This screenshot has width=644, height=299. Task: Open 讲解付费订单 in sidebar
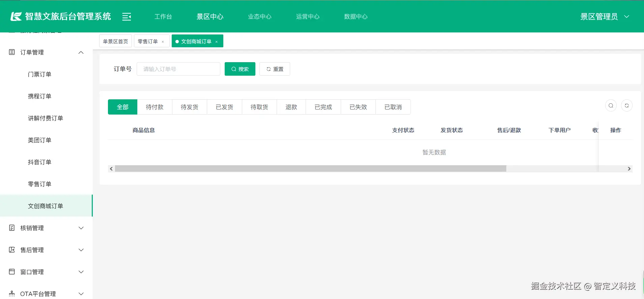coord(46,118)
